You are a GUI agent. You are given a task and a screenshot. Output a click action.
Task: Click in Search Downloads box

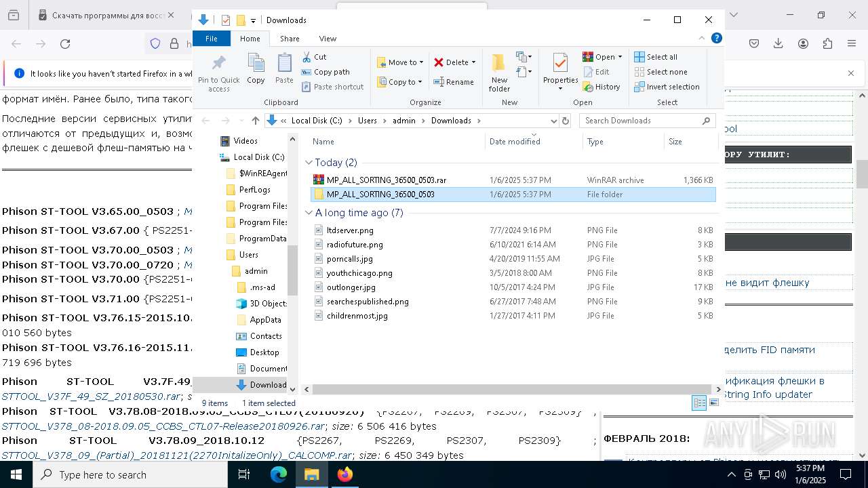click(x=648, y=121)
